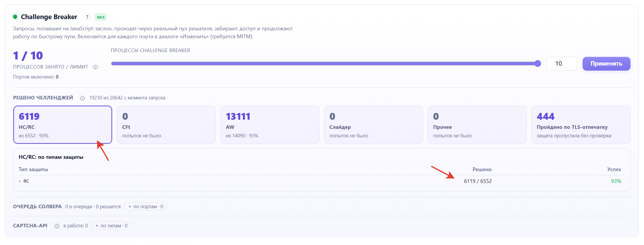Viewport: 644px width, 245px height.
Task: Select the HC/RC 6119 stats card
Action: pyautogui.click(x=63, y=125)
